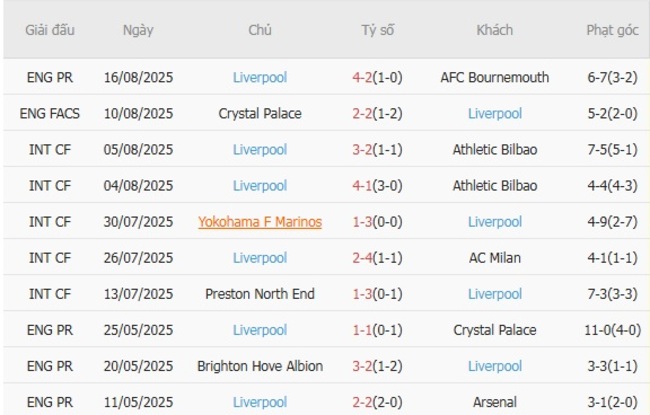The image size is (650, 415).
Task: Click the ENG FACS league label
Action: 48,113
